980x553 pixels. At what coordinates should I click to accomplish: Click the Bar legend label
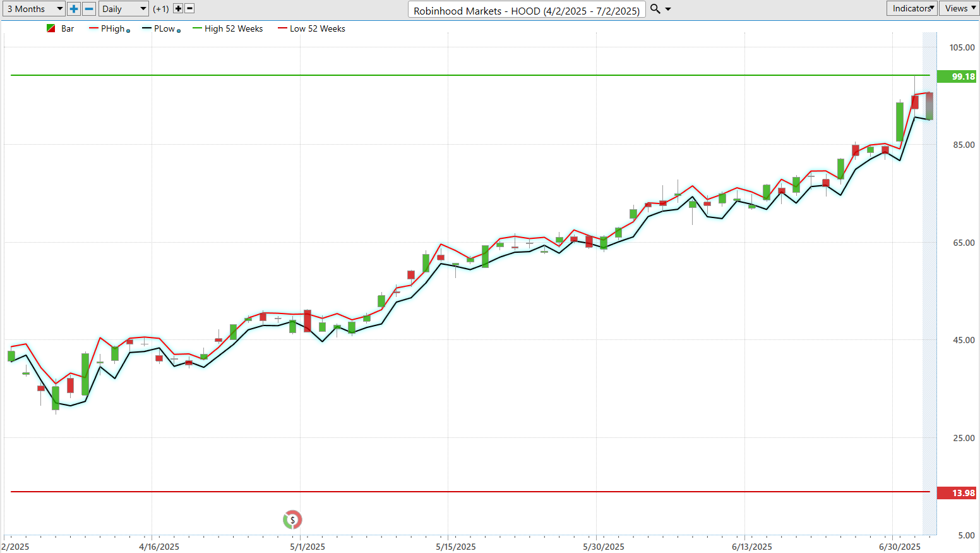pyautogui.click(x=68, y=28)
